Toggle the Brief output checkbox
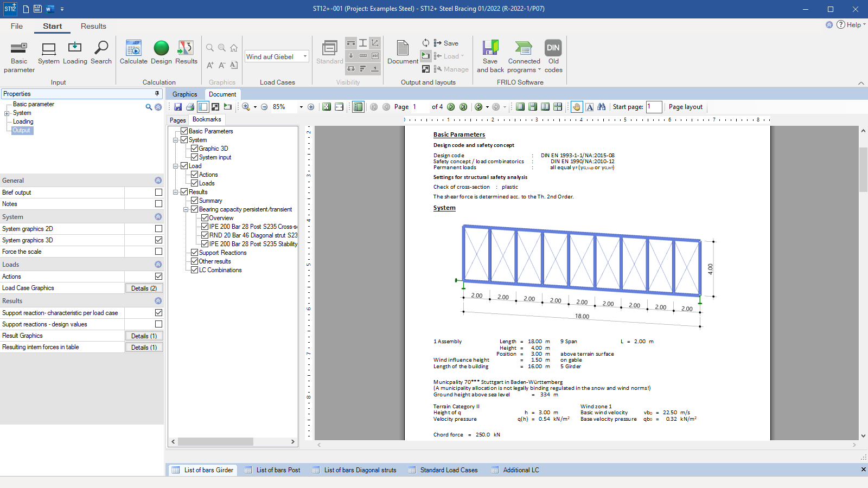 click(158, 192)
